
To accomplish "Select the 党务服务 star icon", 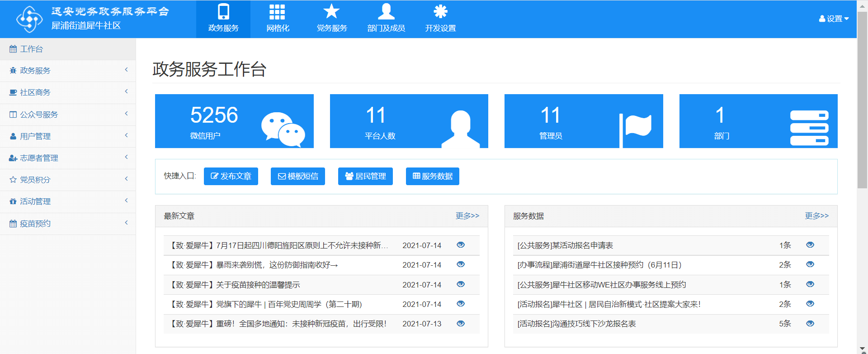I will (331, 12).
